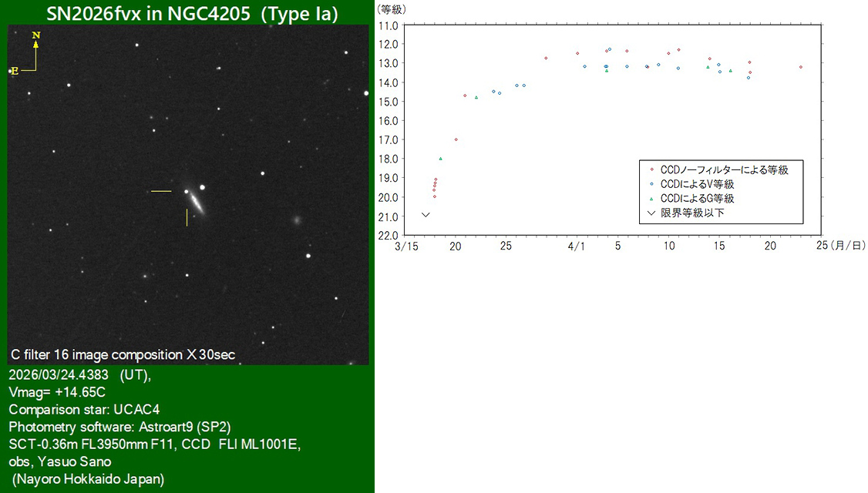This screenshot has width=868, height=493.
Task: Click the observer name Yasuo Sano line
Action: pyautogui.click(x=60, y=461)
